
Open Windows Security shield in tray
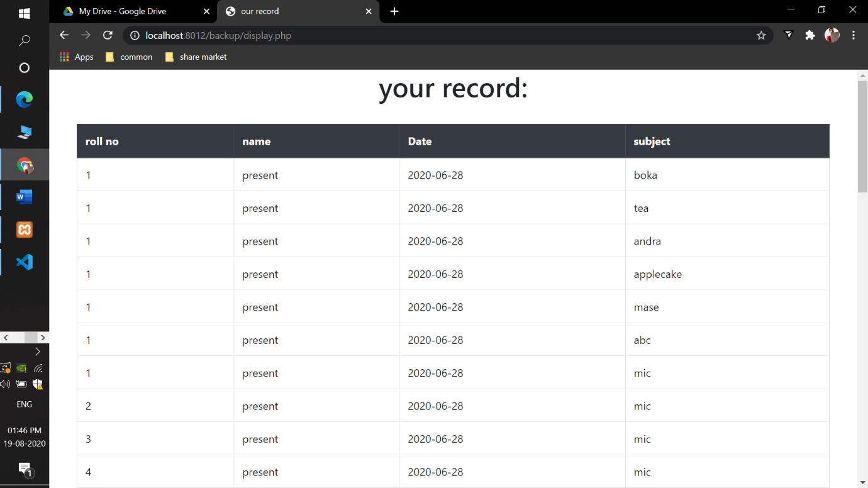(38, 384)
